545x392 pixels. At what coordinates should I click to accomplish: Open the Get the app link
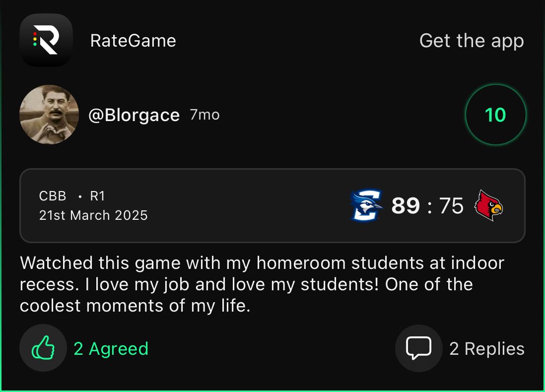471,41
